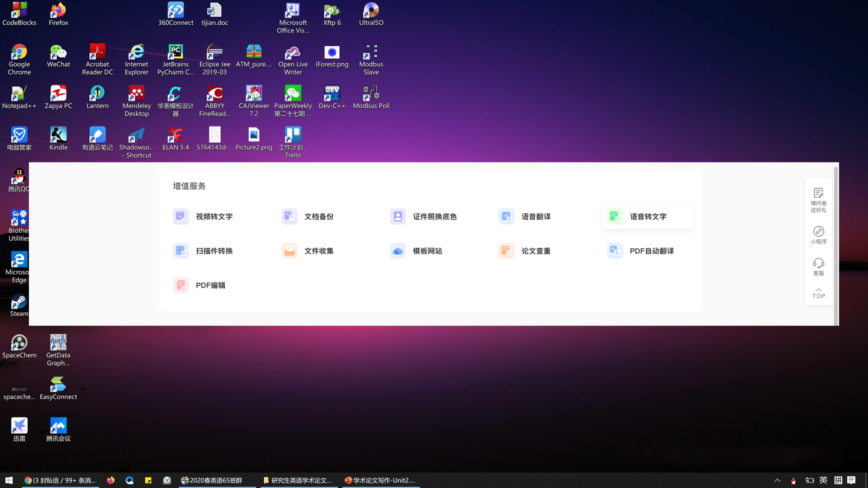Select tijian.doc file on desktop
The height and width of the screenshot is (488, 868).
(215, 14)
